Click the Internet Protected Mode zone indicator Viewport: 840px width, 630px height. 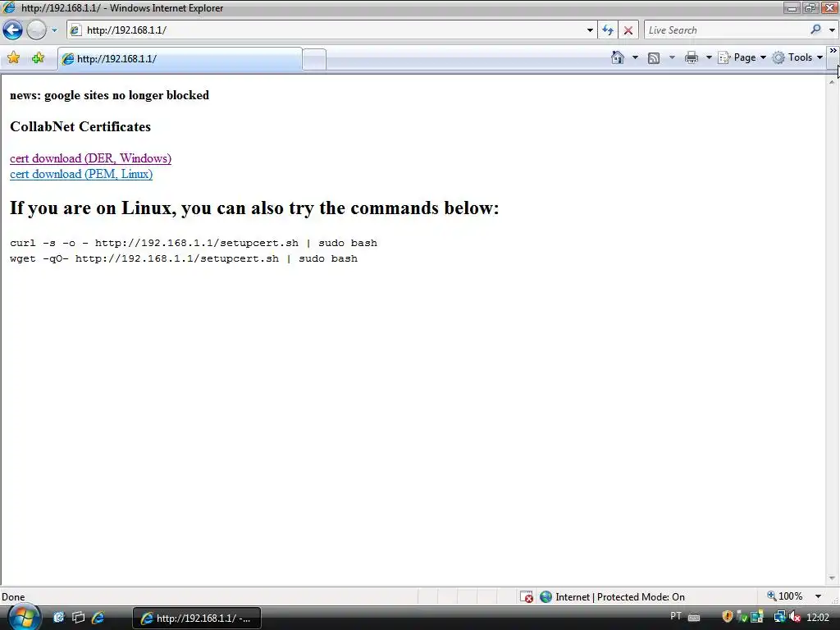(612, 597)
